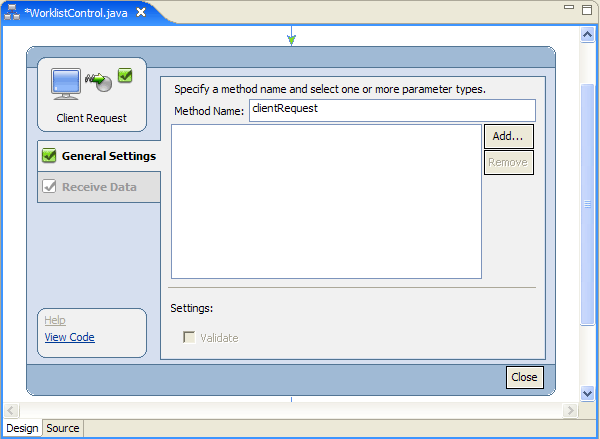The width and height of the screenshot is (600, 439).
Task: Click the vertical scrollbar thumb
Action: pyautogui.click(x=587, y=204)
